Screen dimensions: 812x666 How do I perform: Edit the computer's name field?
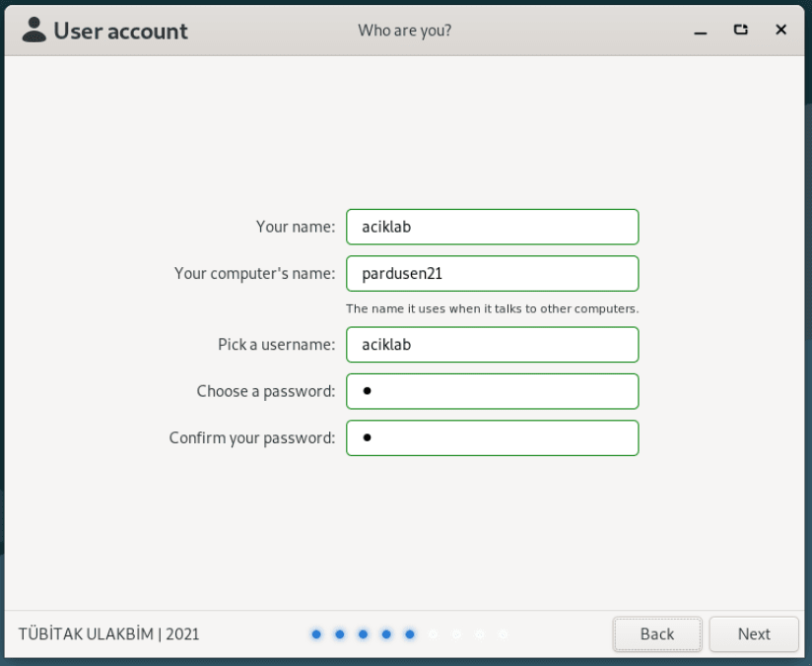point(492,274)
